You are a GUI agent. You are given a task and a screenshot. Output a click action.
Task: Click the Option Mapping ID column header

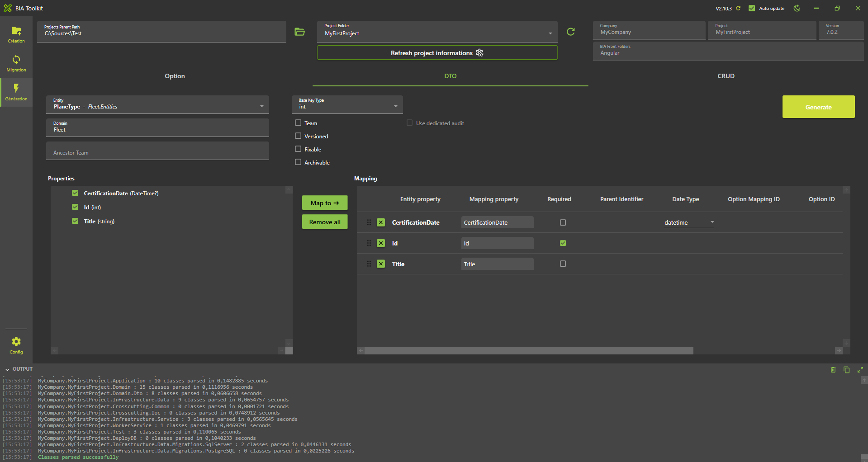[x=754, y=199]
